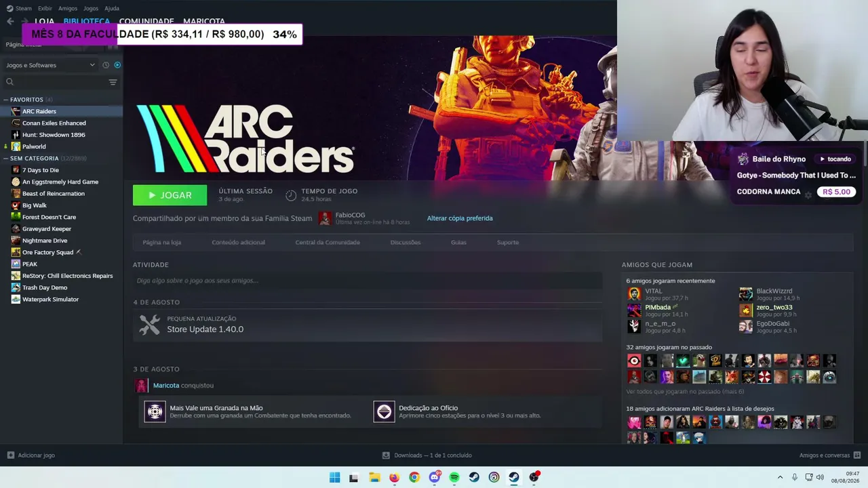868x488 pixels.
Task: Go back with the left arrow
Action: pos(10,22)
